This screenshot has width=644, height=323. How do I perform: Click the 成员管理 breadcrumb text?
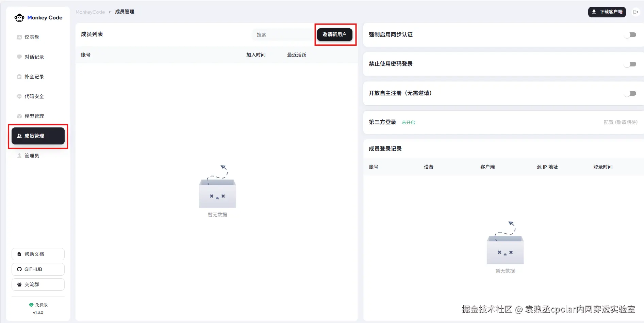[125, 12]
